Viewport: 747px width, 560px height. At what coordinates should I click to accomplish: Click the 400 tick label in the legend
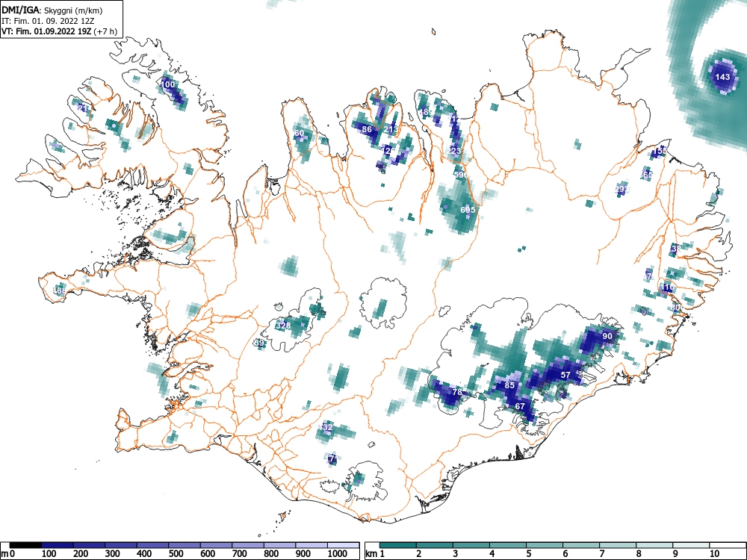144,554
